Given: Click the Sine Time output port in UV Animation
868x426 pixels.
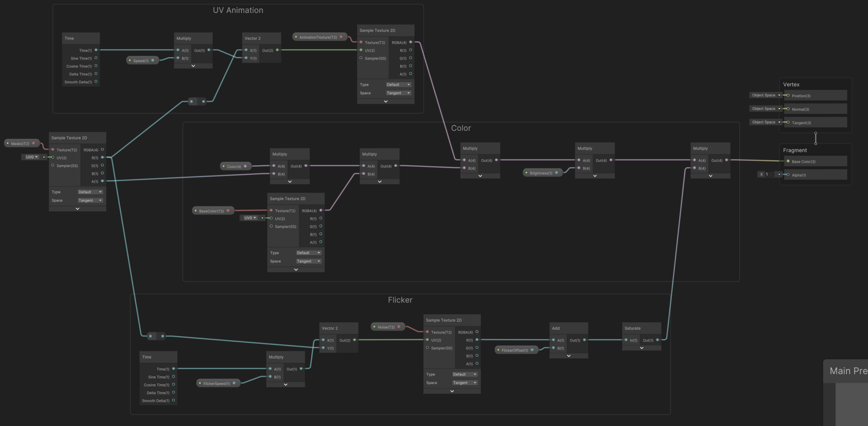Looking at the screenshot, I should 96,58.
